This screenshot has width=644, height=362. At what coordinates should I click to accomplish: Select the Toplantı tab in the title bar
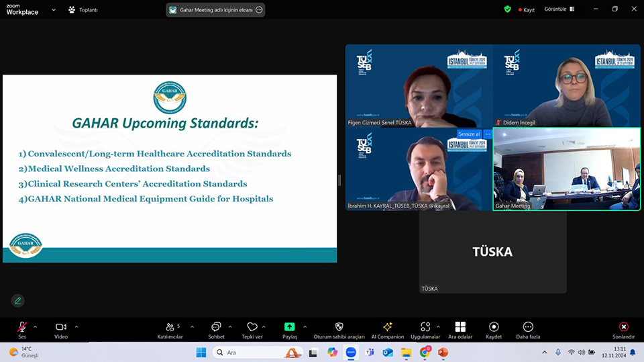point(84,10)
